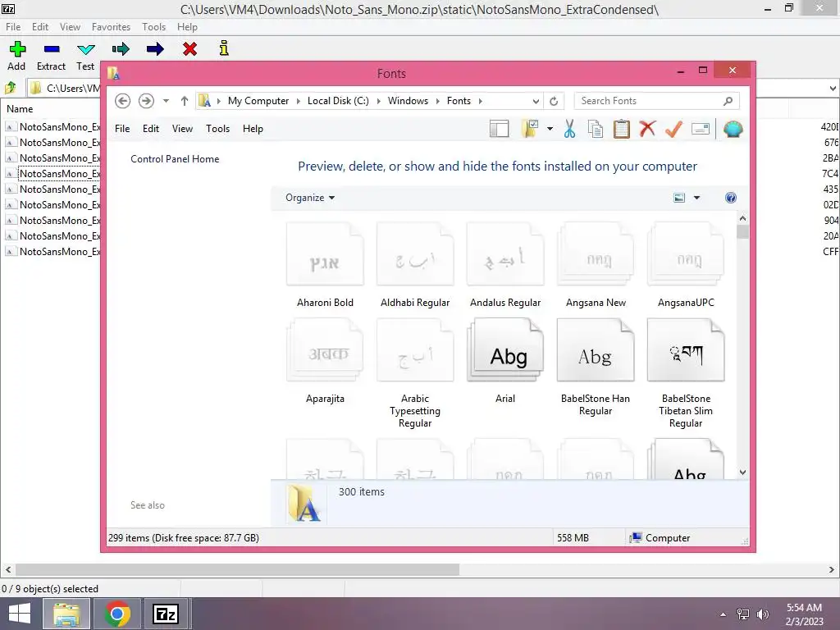Expand the Local Disk (C:) breadcrumb chevron

tap(378, 101)
